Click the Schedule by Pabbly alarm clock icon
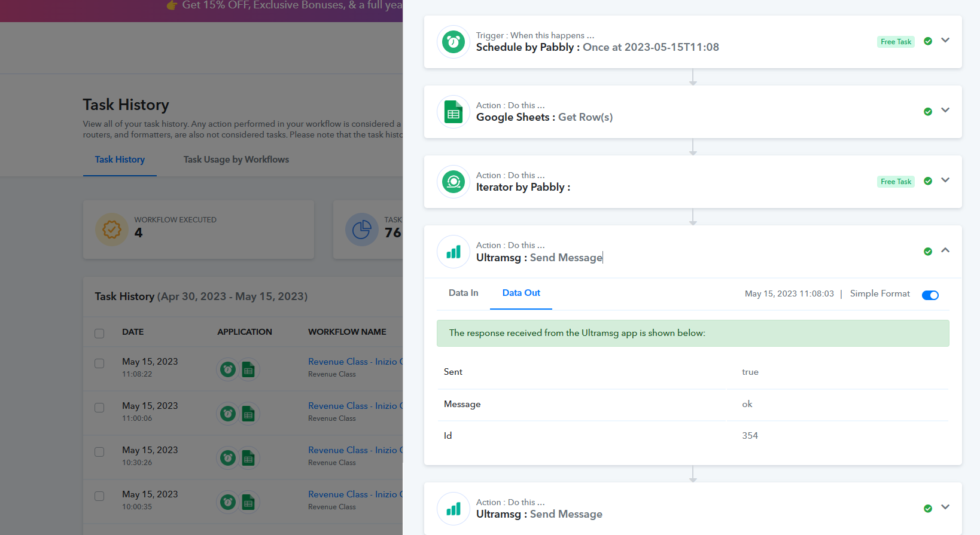The height and width of the screenshot is (535, 980). pyautogui.click(x=454, y=42)
